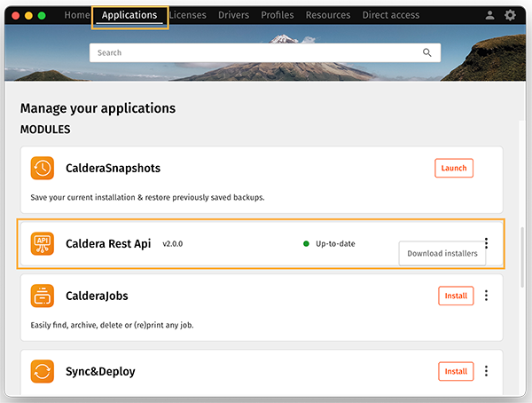Image resolution: width=532 pixels, height=403 pixels.
Task: Open three-dot menu for Sync&Deploy
Action: (x=486, y=371)
